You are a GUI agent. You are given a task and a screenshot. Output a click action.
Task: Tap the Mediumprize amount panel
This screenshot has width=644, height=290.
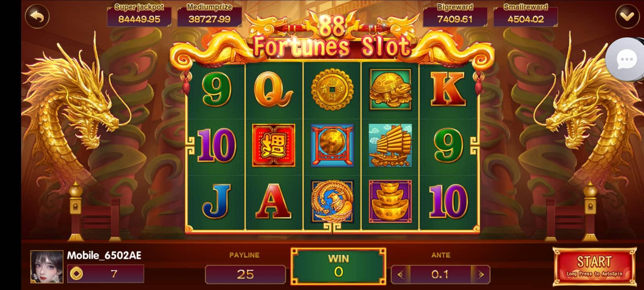209,15
